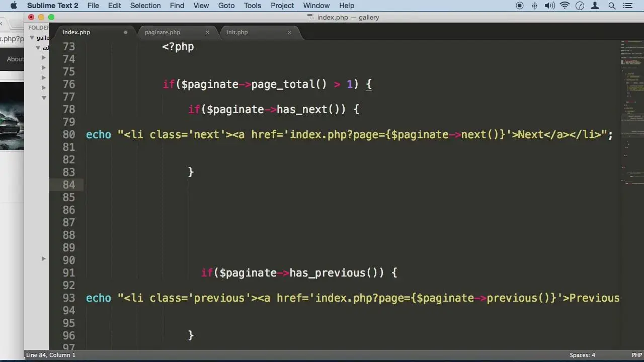Click the 'echo' keyword on line 93
This screenshot has width=644, height=362.
99,298
